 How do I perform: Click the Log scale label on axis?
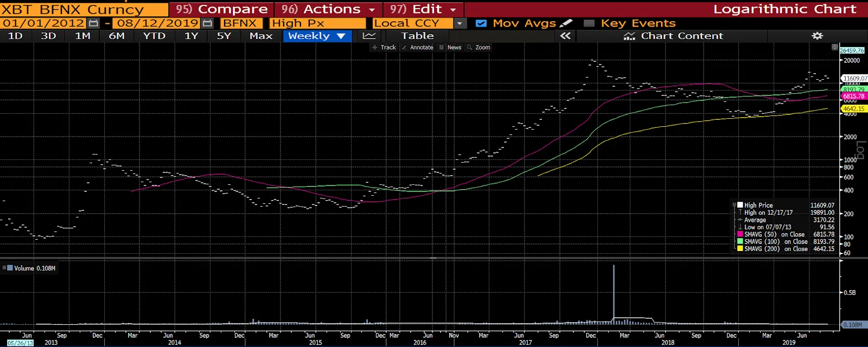(860, 150)
